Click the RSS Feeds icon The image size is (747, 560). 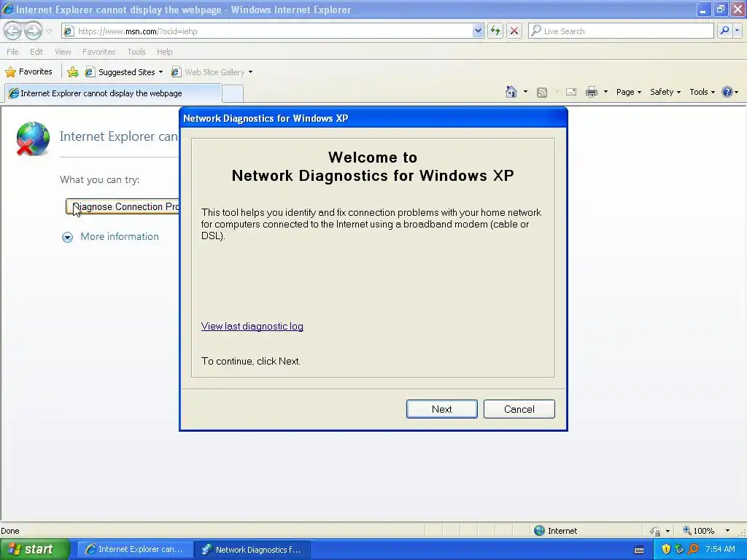point(542,93)
